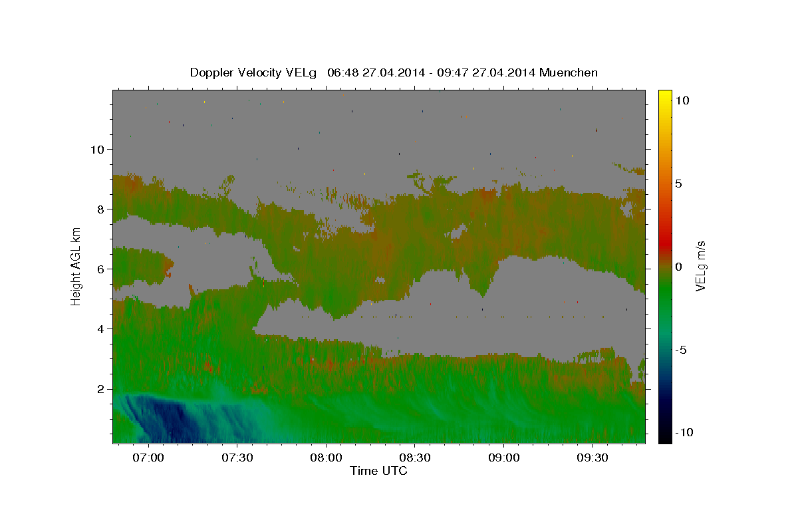Pick the yellow top of the colorbar
The image size is (798, 532).
pos(665,96)
